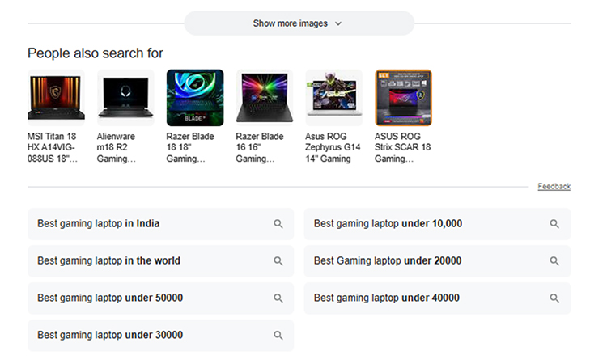Click search icon for under 40000 suggestion
The width and height of the screenshot is (607, 364).
point(555,298)
